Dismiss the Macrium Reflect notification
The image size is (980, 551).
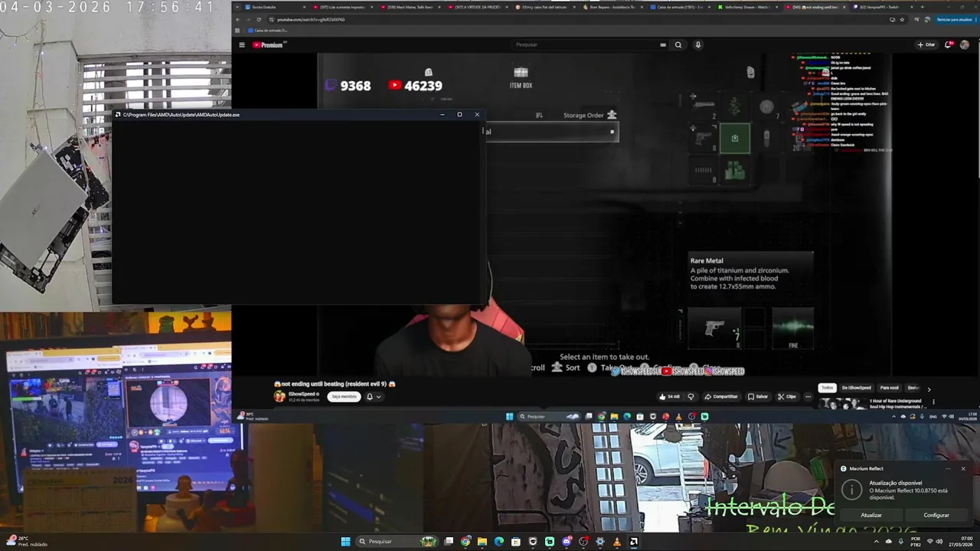pos(963,468)
